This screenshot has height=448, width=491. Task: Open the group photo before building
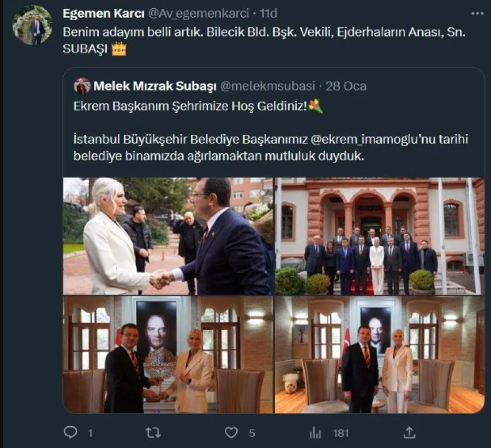(380, 236)
